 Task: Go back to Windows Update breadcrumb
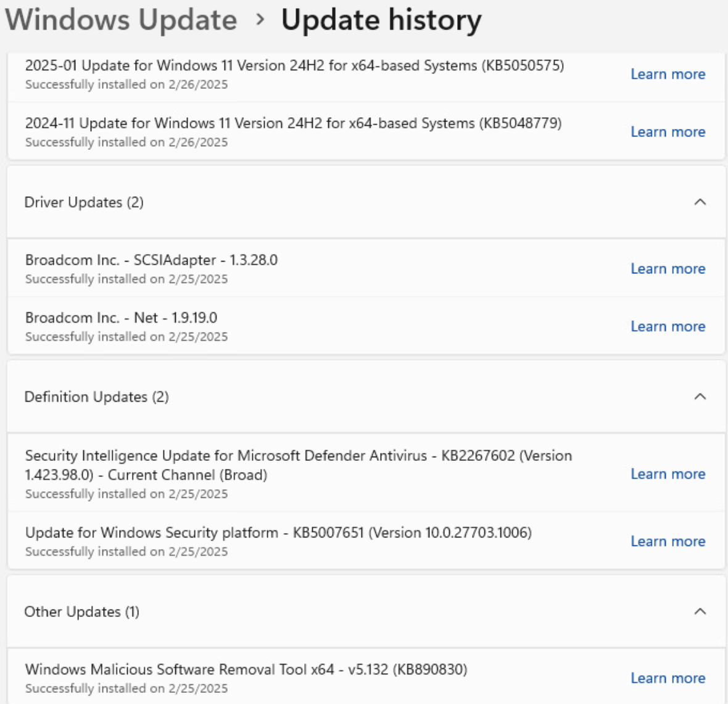(122, 20)
